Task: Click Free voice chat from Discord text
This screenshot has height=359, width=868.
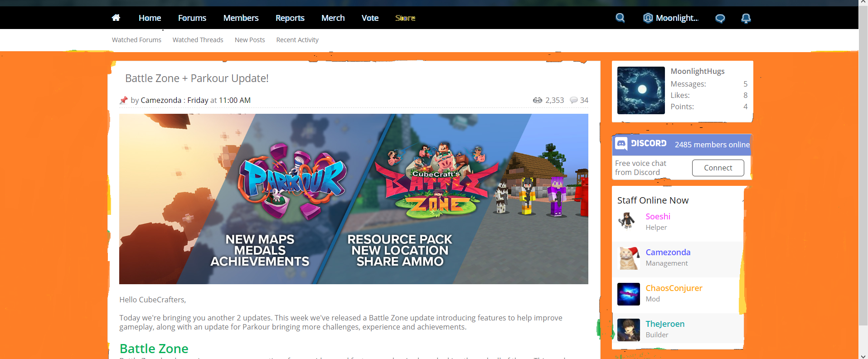Action: (x=640, y=168)
